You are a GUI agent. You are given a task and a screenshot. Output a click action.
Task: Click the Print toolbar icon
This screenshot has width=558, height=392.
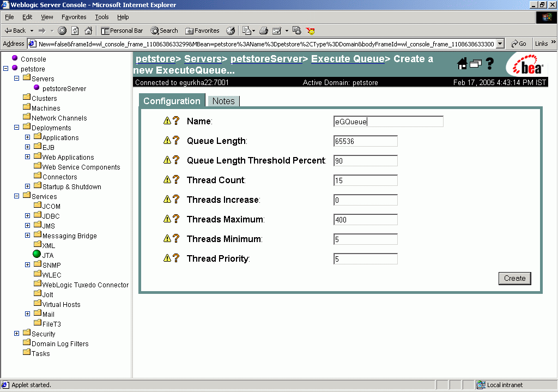(x=264, y=31)
